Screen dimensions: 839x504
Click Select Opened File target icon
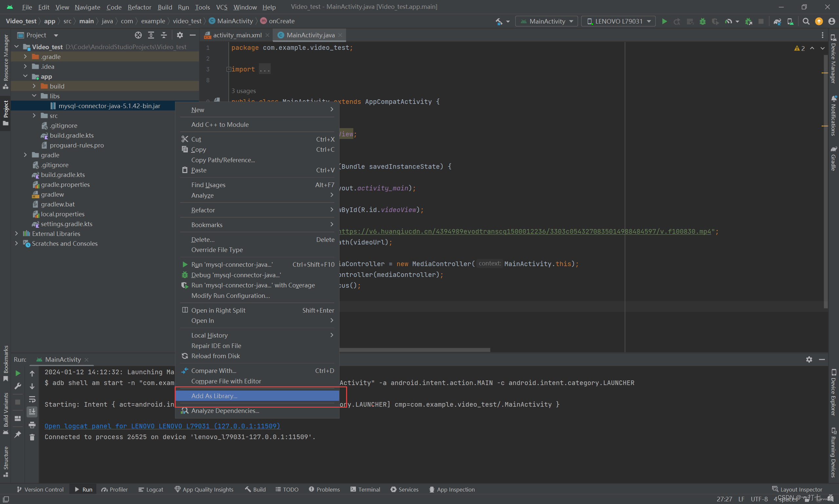(138, 35)
